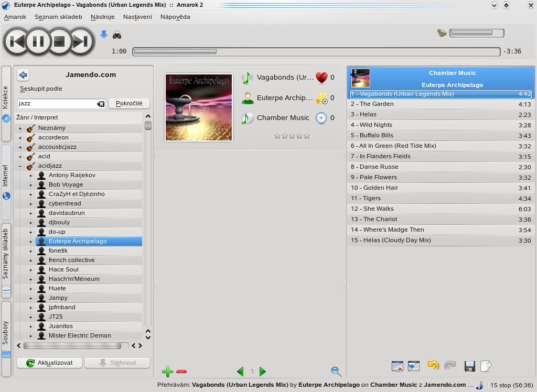Click the red heart favorite icon
Screen dimensions: 537x392
click(x=321, y=78)
